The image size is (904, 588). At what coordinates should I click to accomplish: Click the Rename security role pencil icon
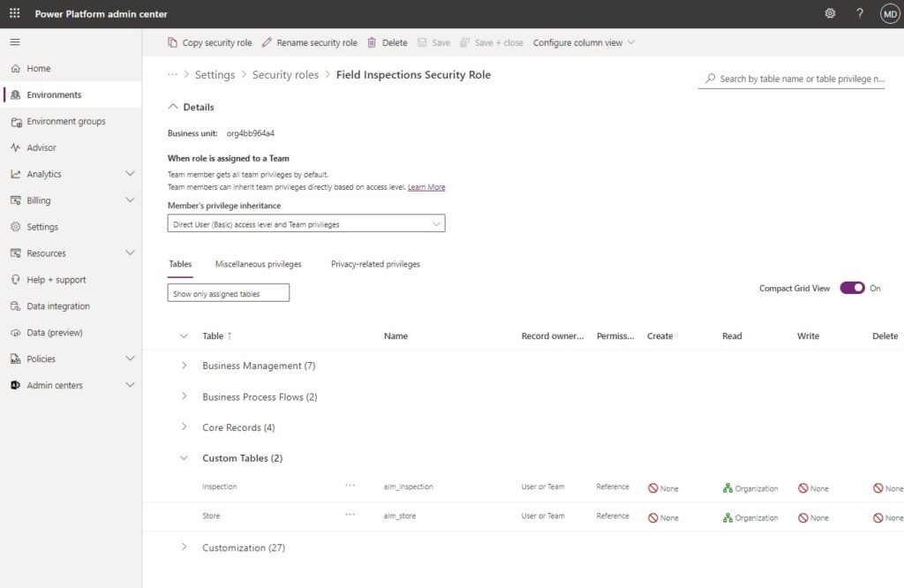tap(267, 42)
